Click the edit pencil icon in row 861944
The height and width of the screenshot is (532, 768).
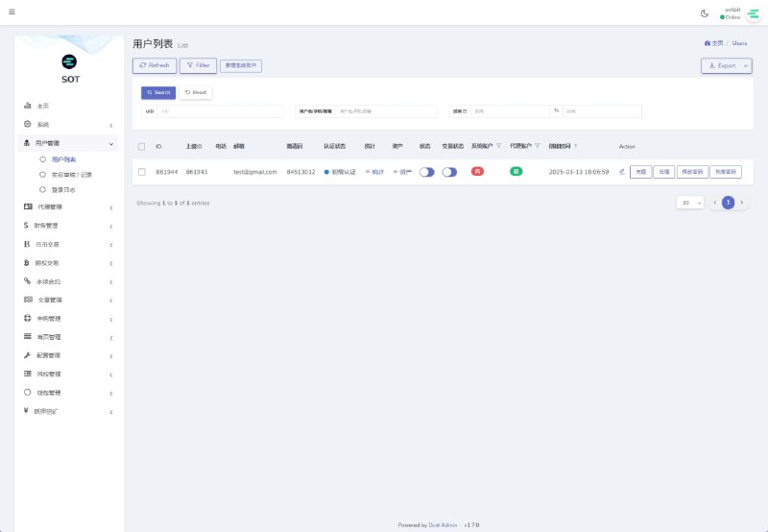point(622,172)
